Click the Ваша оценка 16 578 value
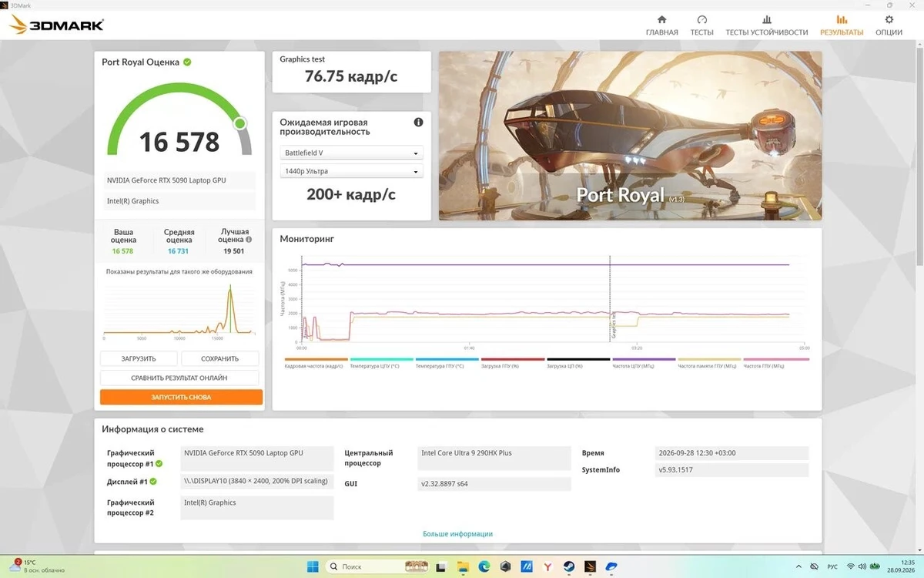This screenshot has width=924, height=578. coord(122,251)
